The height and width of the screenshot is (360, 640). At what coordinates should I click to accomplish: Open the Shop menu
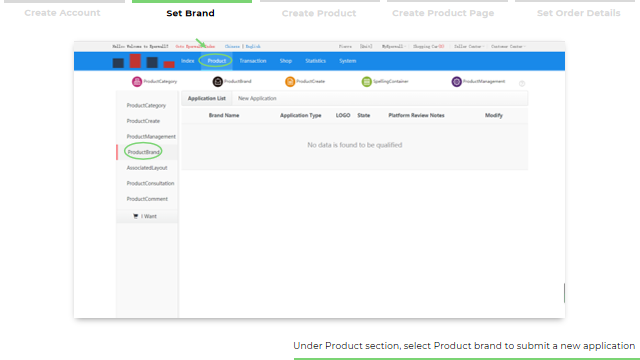click(286, 61)
